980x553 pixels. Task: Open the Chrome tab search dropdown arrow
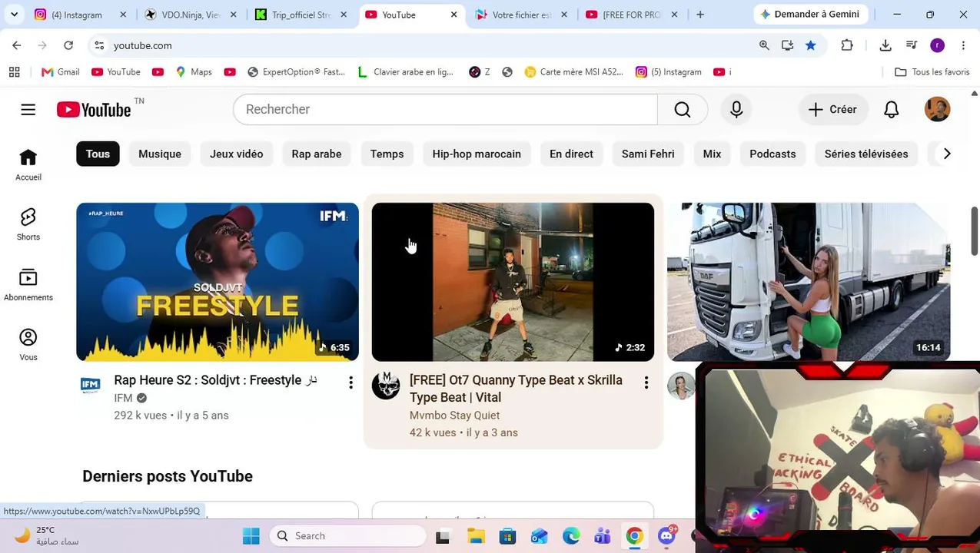point(14,15)
